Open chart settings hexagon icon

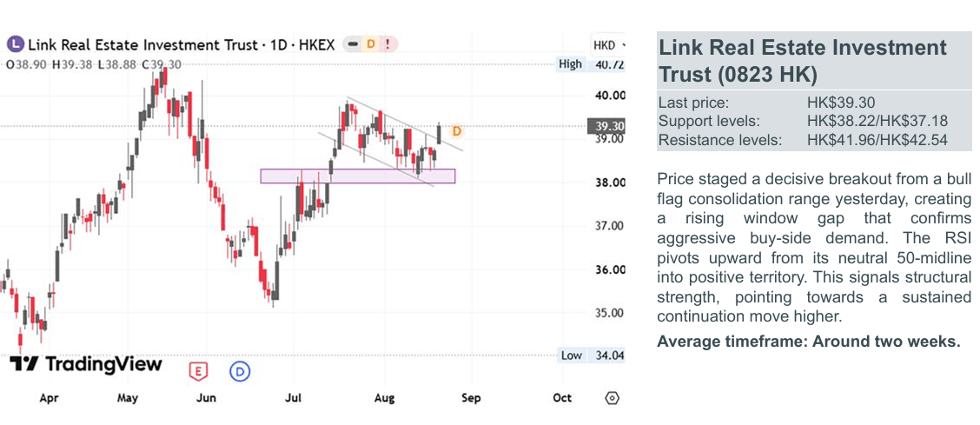(612, 398)
